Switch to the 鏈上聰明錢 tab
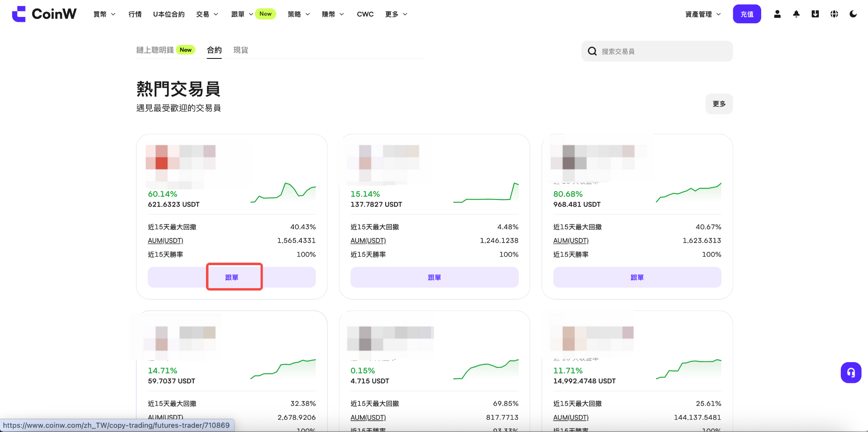Image resolution: width=868 pixels, height=432 pixels. coord(155,50)
